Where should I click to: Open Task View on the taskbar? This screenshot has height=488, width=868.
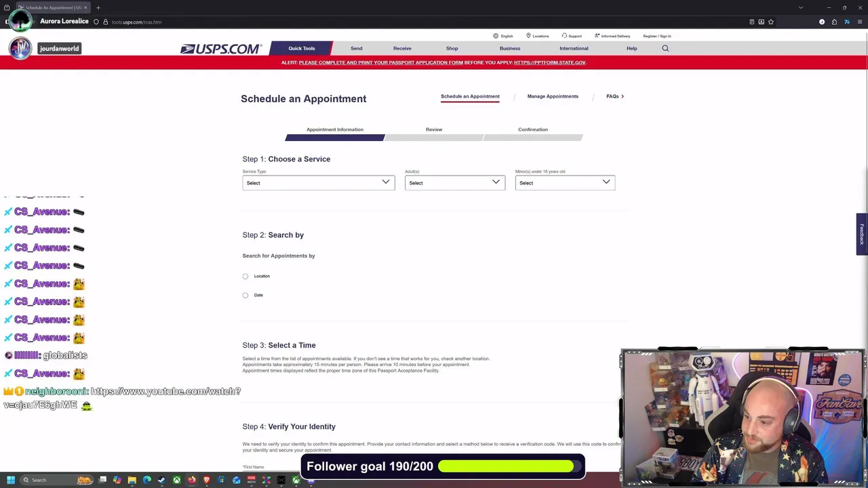click(102, 480)
